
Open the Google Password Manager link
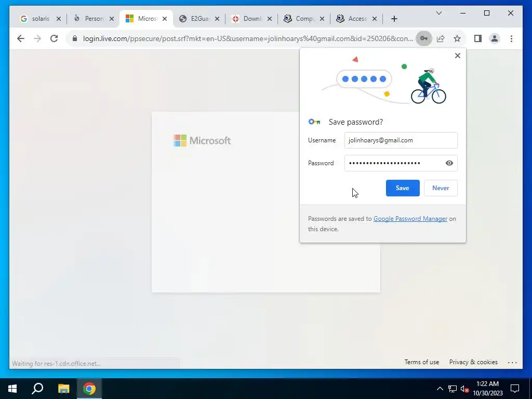pos(410,219)
